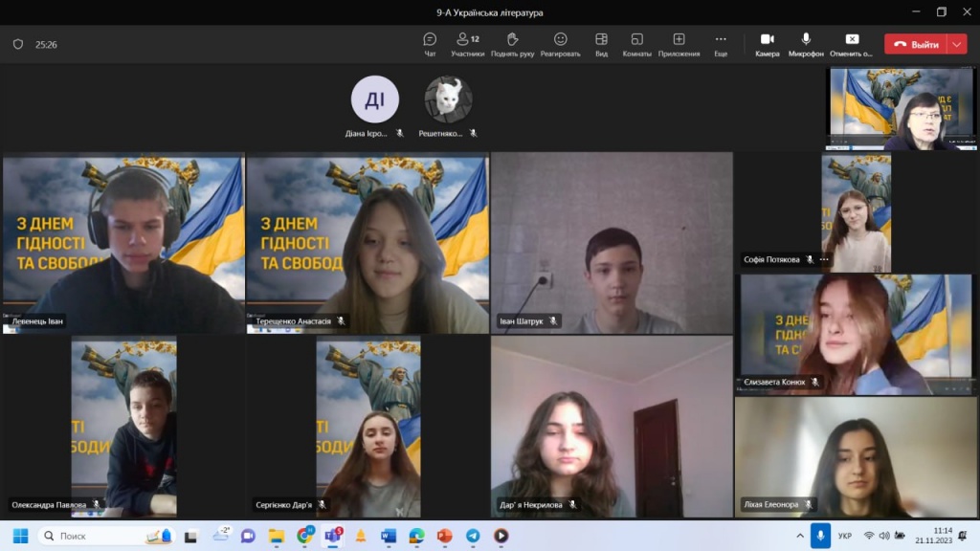Leave the meeting with Выйти button
The height and width of the screenshot is (551, 980).
tap(915, 44)
